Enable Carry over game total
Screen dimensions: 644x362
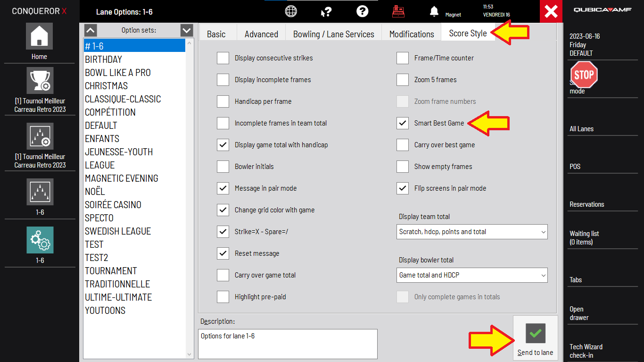[223, 275]
